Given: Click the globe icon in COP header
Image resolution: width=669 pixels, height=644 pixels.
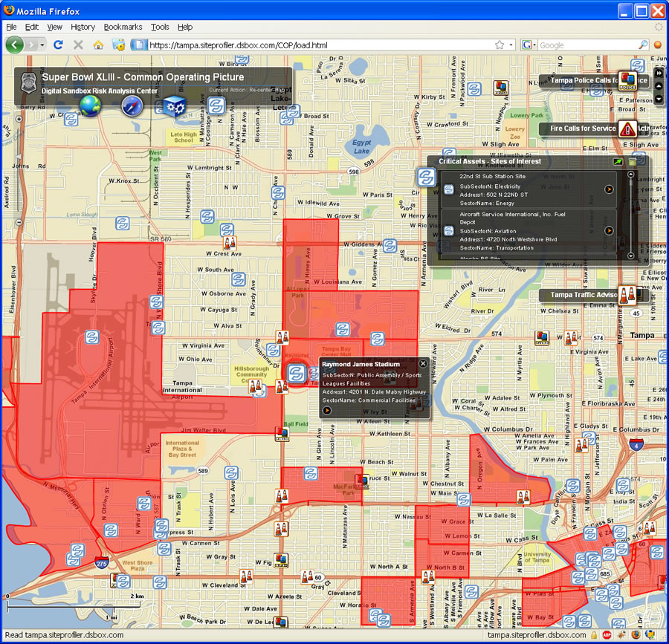Looking at the screenshot, I should pyautogui.click(x=90, y=106).
